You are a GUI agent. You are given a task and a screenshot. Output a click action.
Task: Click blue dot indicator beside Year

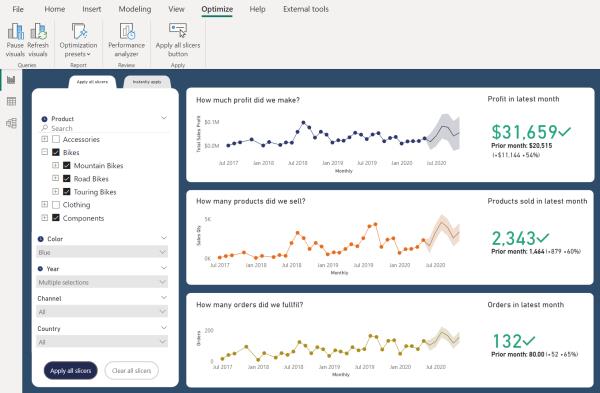(x=40, y=269)
